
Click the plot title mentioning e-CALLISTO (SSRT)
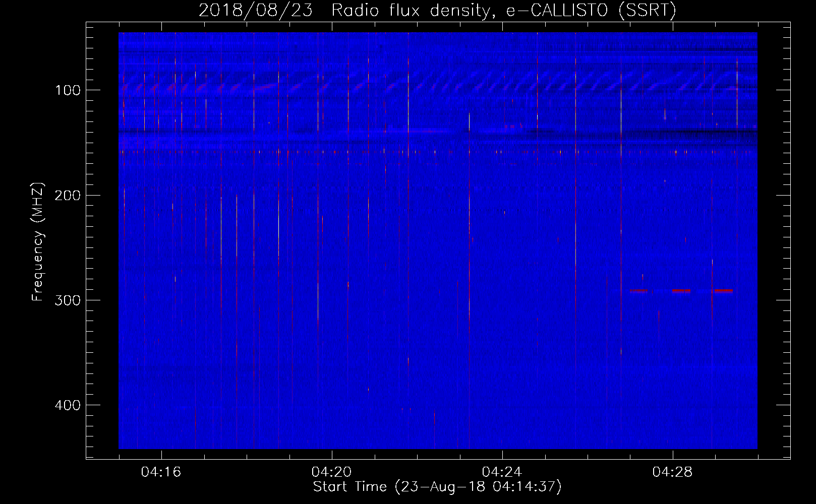click(437, 10)
